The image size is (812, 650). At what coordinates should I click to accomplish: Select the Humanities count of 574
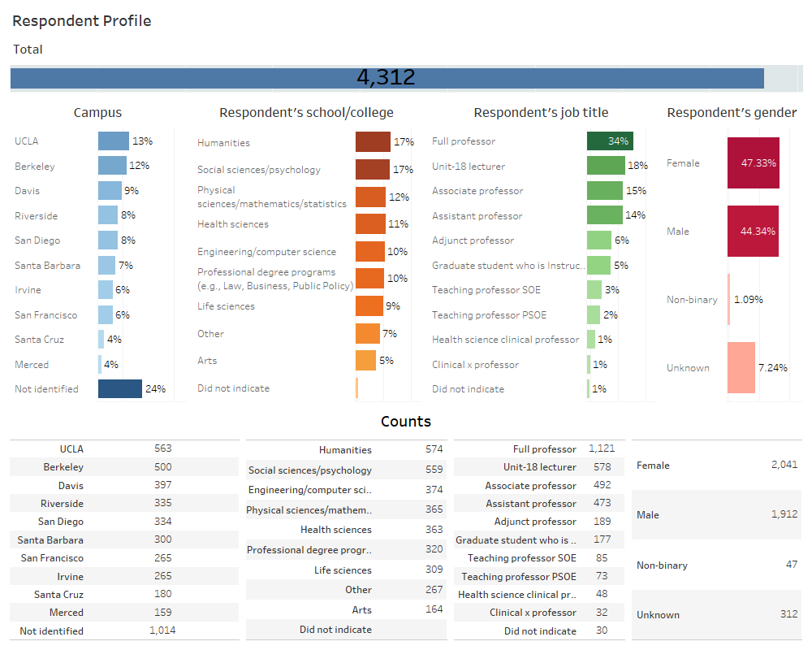click(434, 449)
